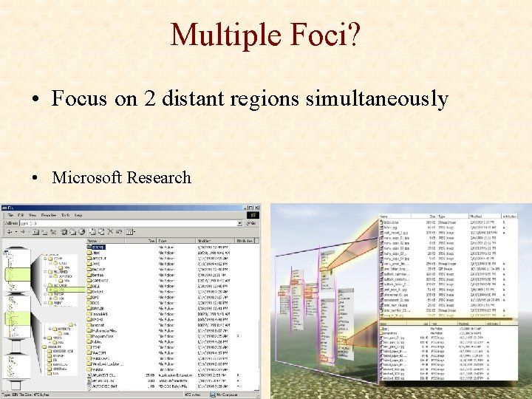
Task: Click the Windows logo throbber icon
Action: pos(253,215)
